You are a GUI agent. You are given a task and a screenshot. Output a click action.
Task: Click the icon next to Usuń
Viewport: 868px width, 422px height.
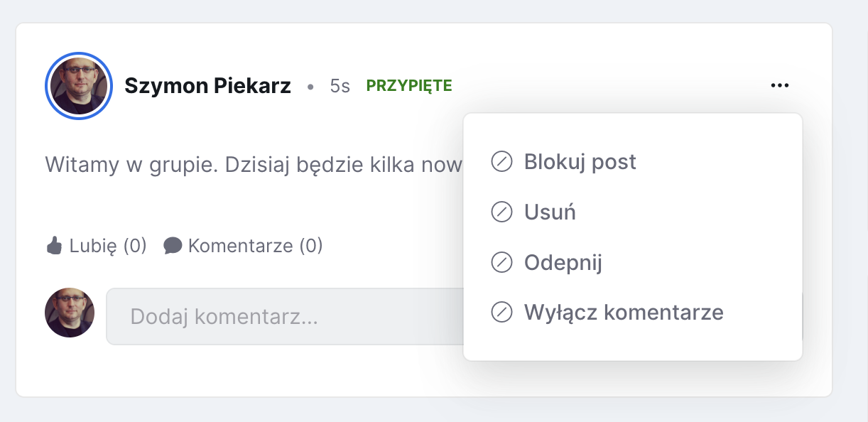[501, 212]
